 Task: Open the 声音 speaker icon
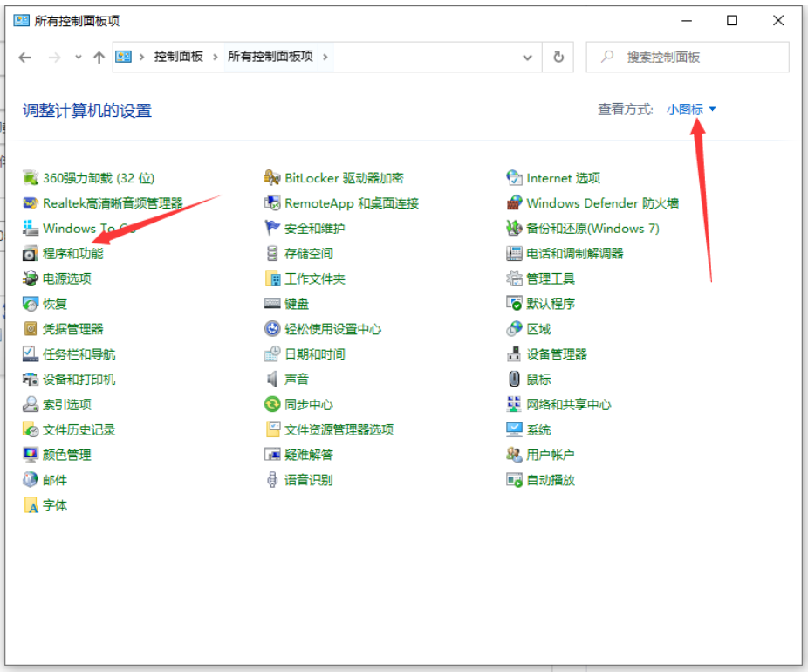[x=272, y=380]
